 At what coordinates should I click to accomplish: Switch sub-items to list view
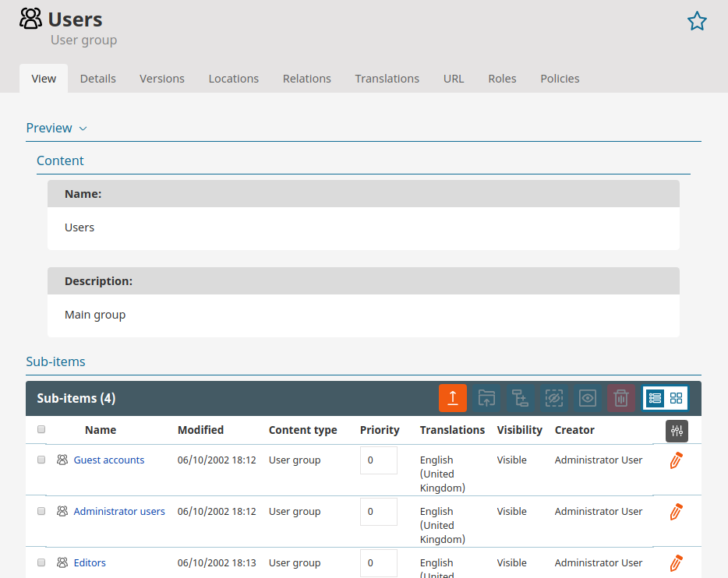(655, 398)
